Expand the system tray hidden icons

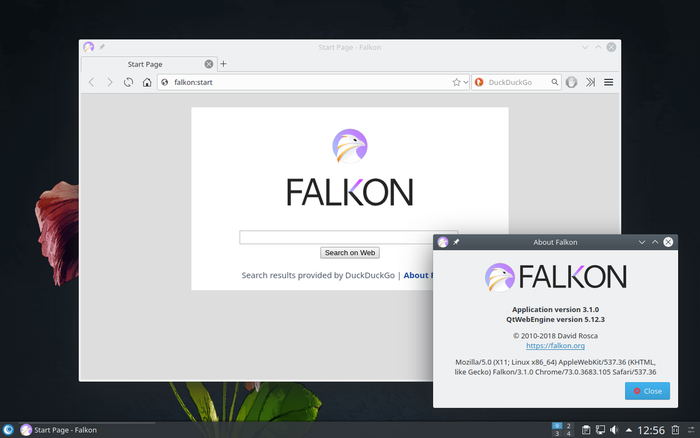click(x=629, y=430)
